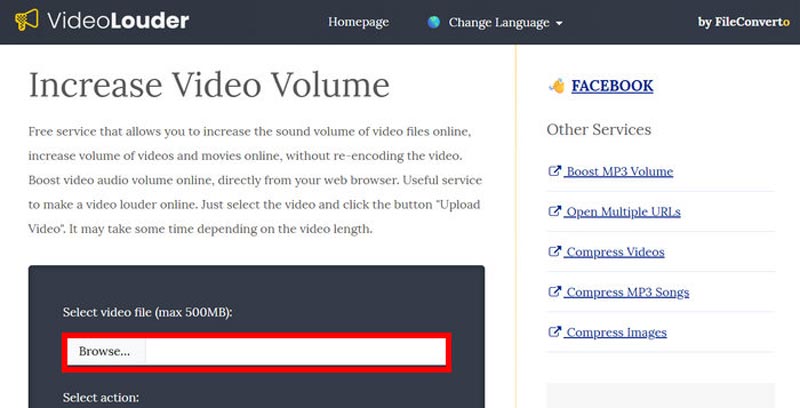
Task: Click the external-link icon before Compress MP3 Songs
Action: (x=554, y=292)
